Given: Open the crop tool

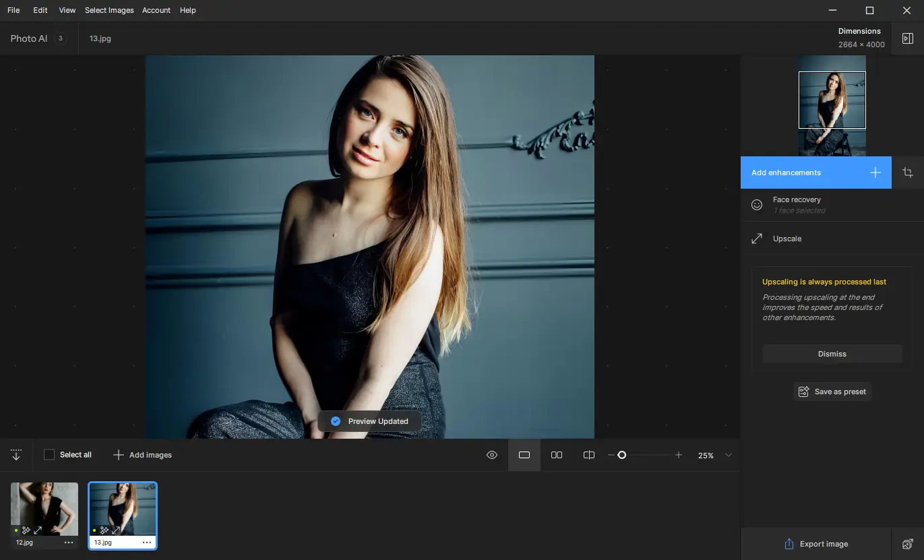Looking at the screenshot, I should tap(908, 173).
